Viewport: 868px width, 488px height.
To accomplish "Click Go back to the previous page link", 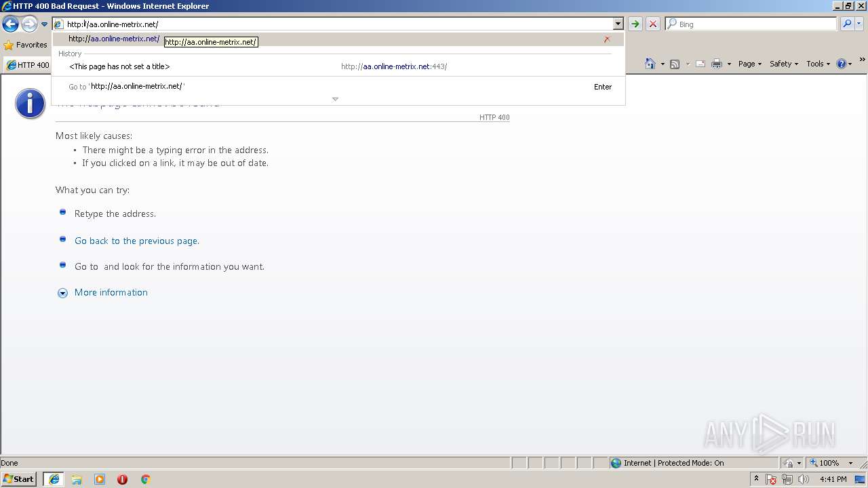I will [137, 241].
